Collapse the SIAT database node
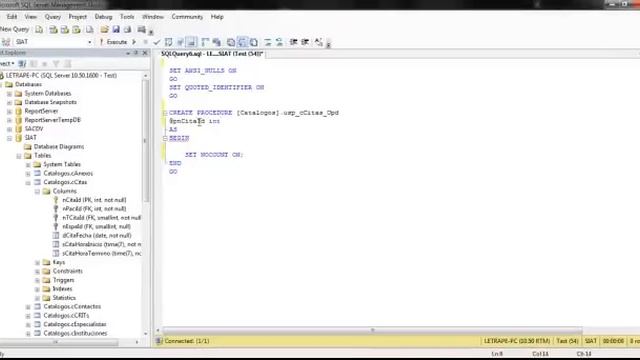Viewport: 640px width, 360px height. coord(9,138)
